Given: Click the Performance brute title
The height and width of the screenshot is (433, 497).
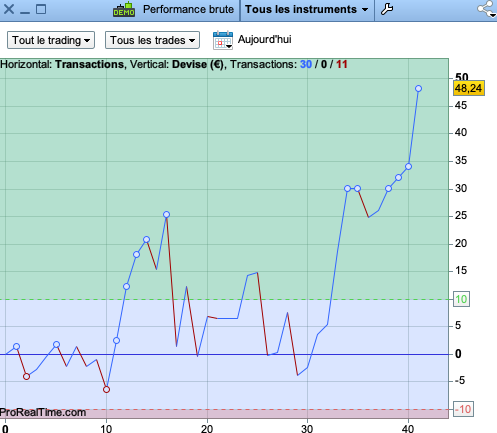Looking at the screenshot, I should [x=188, y=9].
